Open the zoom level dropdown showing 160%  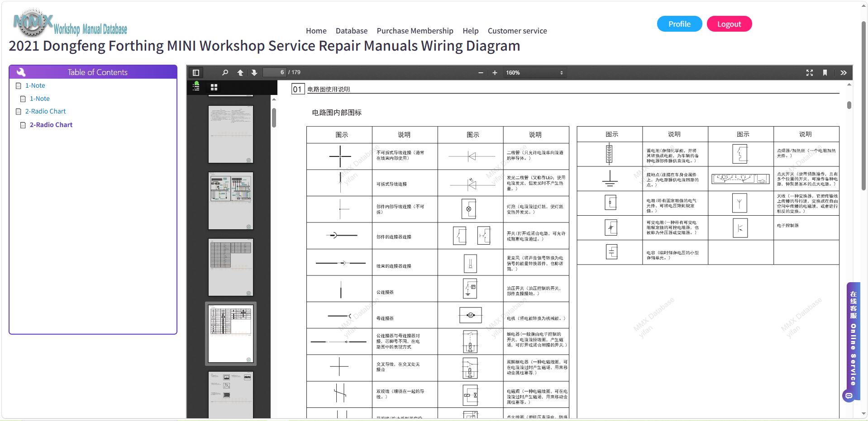click(534, 72)
